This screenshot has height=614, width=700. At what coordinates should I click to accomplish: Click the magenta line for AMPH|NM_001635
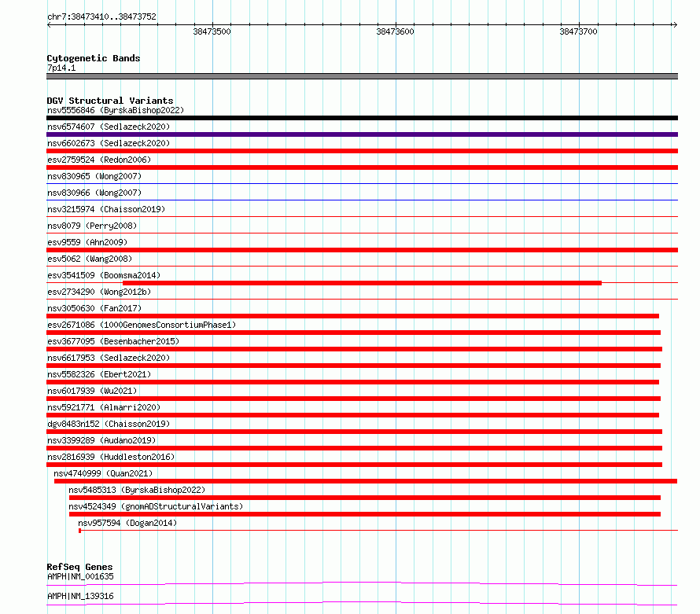click(362, 583)
